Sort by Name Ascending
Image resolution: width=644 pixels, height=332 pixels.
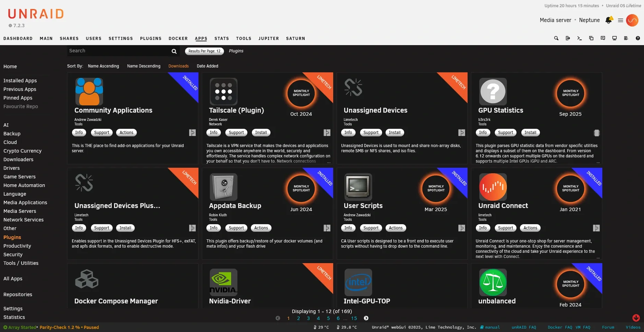point(103,66)
